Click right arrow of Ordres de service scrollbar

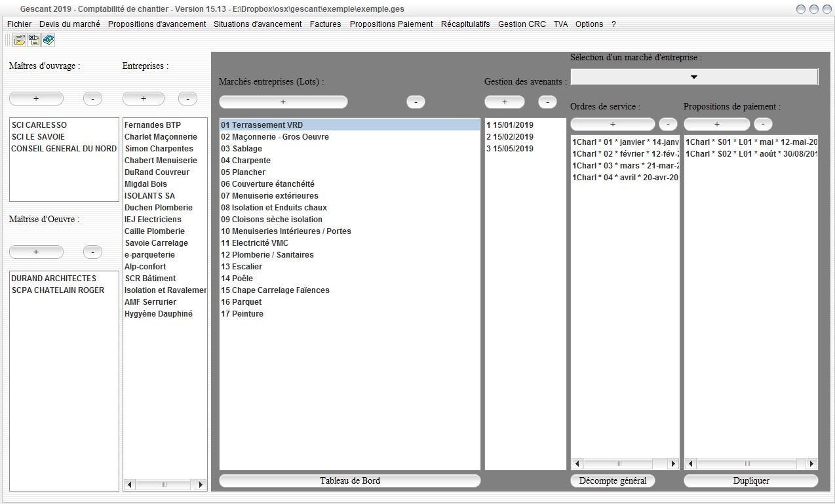(x=673, y=464)
